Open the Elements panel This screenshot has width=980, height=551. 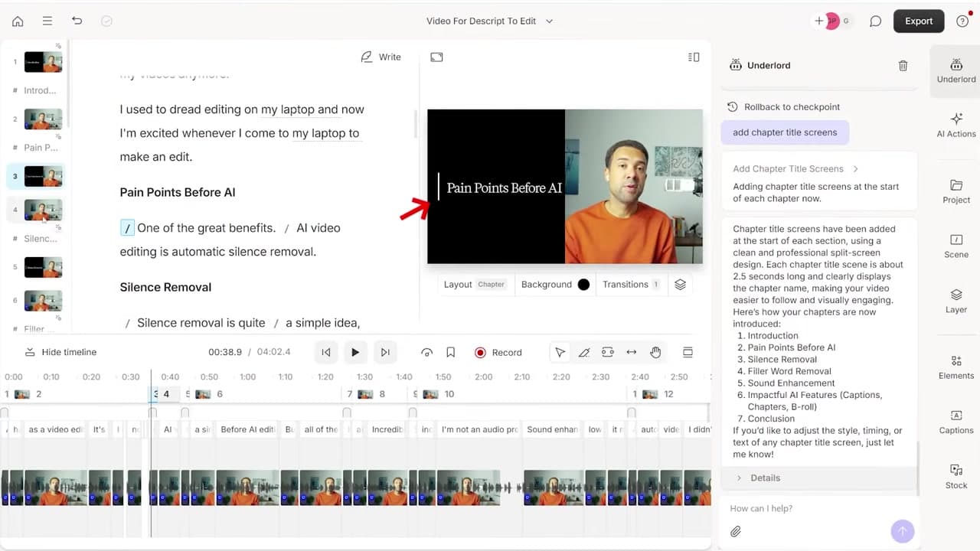coord(956,367)
